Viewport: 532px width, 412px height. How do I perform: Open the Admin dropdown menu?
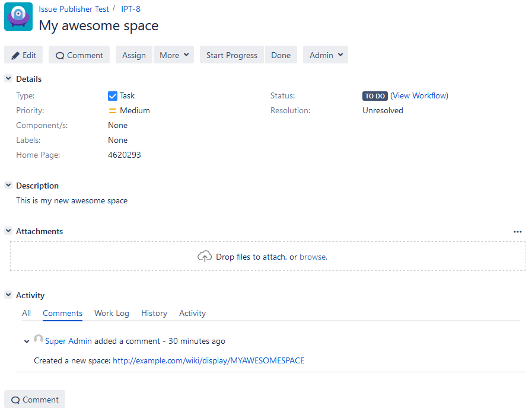326,55
